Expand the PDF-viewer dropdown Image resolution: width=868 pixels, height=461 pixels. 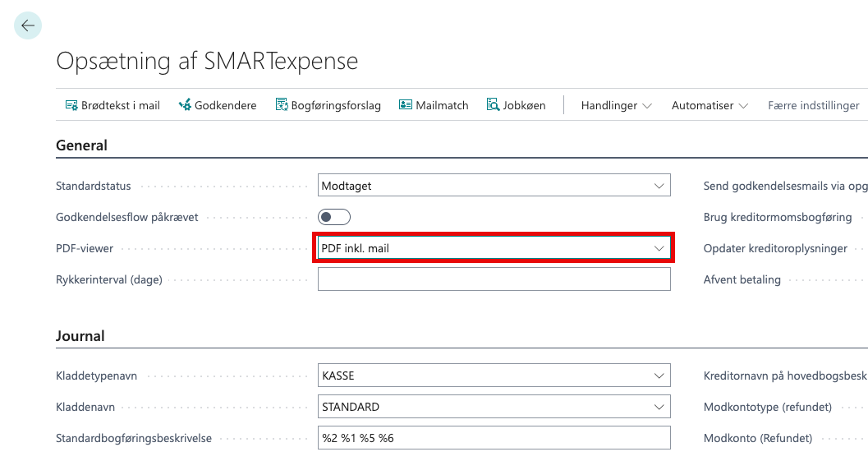click(659, 248)
